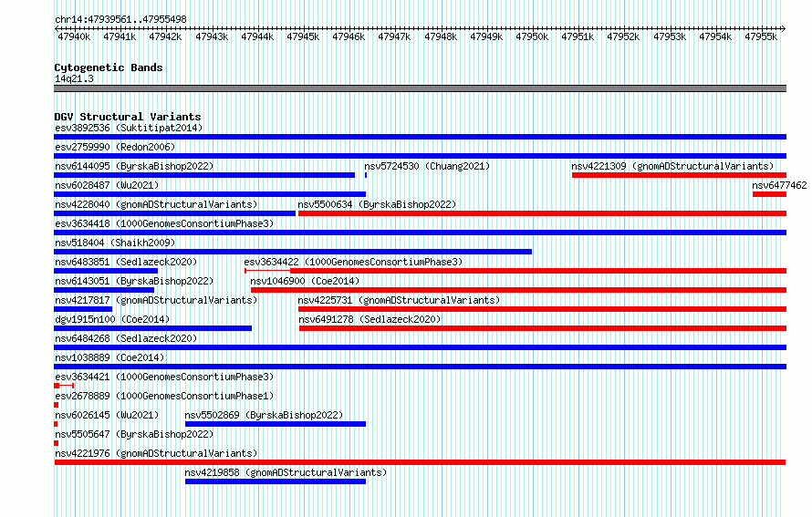Click the nsv5500634 (ByrskaBishop2022) label
The height and width of the screenshot is (517, 812).
pos(377,204)
